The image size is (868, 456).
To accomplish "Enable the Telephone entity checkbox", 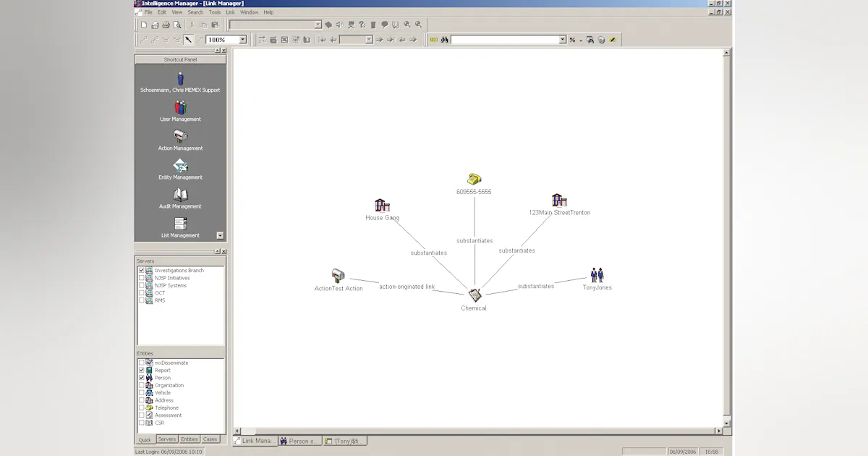I will tap(142, 408).
